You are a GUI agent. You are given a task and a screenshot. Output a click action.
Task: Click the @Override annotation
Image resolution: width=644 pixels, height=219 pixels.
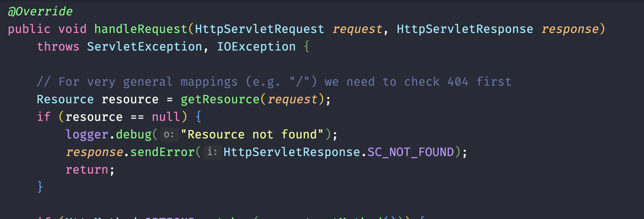(x=40, y=11)
